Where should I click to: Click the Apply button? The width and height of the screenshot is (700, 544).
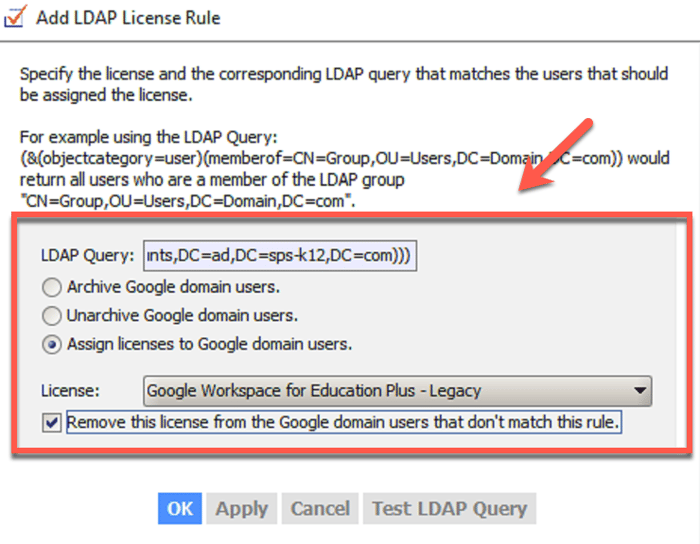tap(241, 509)
